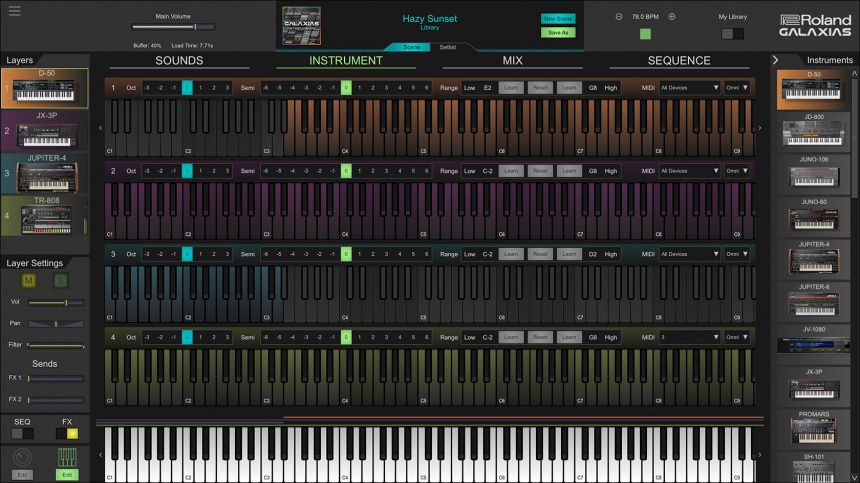This screenshot has width=860, height=483.
Task: Click the New Scene button
Action: (x=558, y=19)
